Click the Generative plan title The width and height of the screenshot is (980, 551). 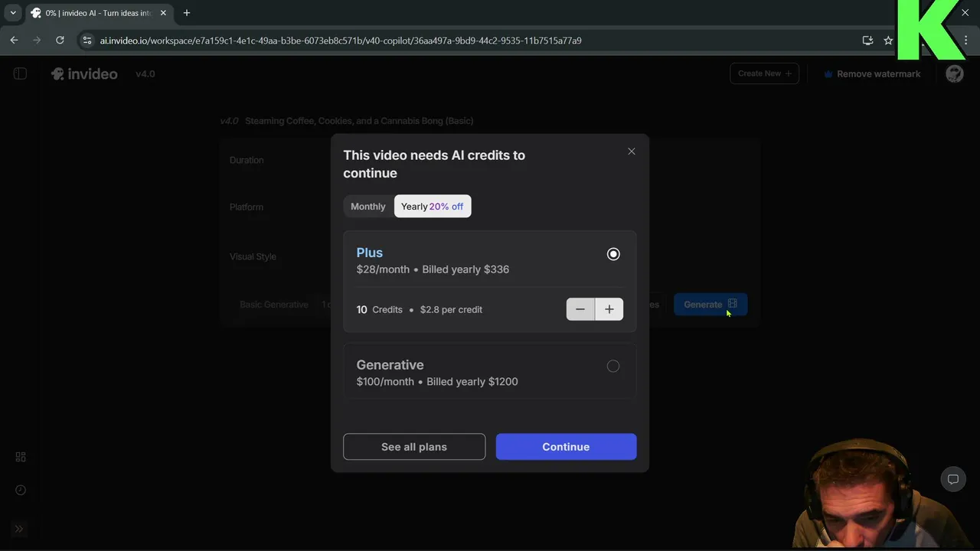[390, 365]
